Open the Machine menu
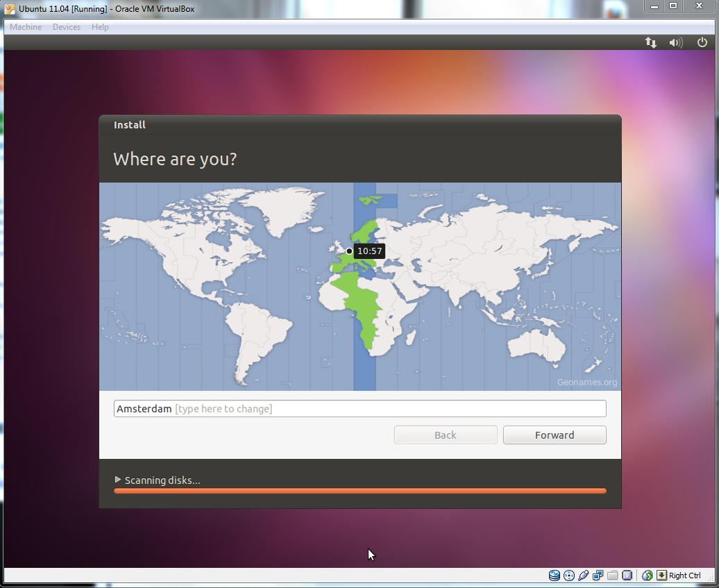This screenshot has height=588, width=719. click(x=26, y=27)
